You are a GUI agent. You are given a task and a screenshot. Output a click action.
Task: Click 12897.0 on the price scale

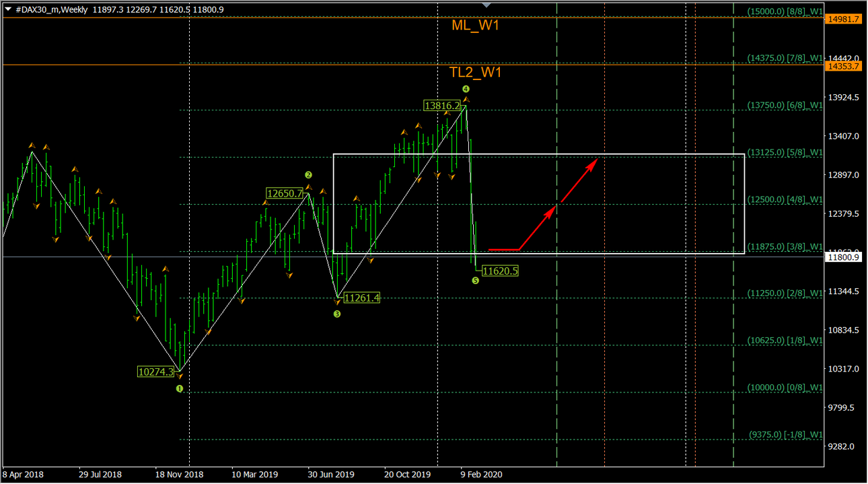844,175
